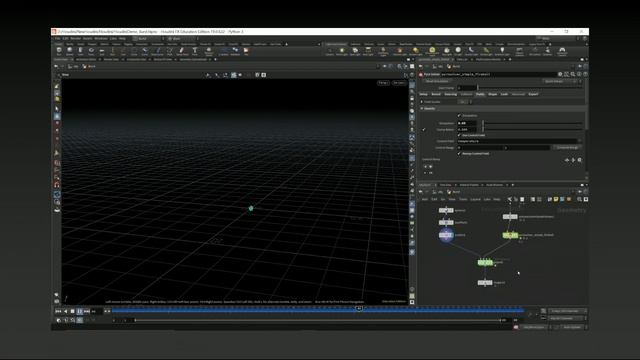
Task: Add a Gamepad Camera from the shelf
Action: [x=562, y=51]
